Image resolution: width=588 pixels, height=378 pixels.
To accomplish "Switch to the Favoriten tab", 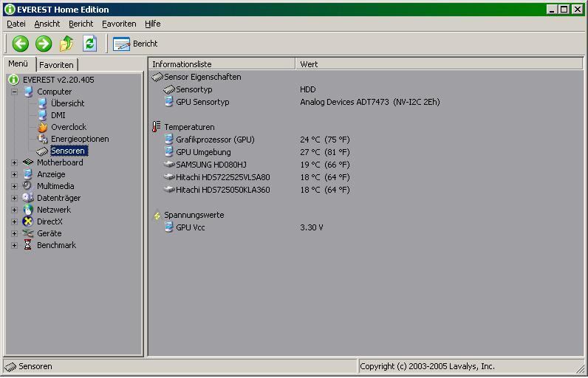I will [x=56, y=65].
